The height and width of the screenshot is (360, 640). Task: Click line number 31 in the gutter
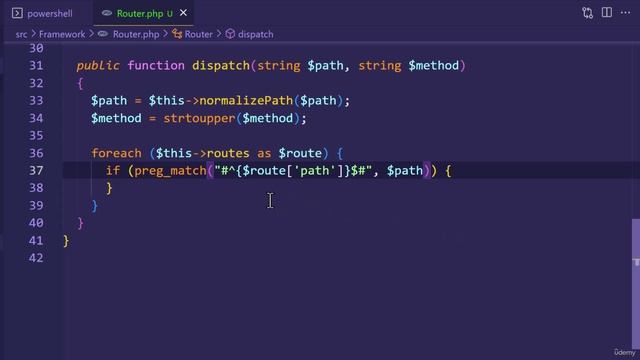36,66
